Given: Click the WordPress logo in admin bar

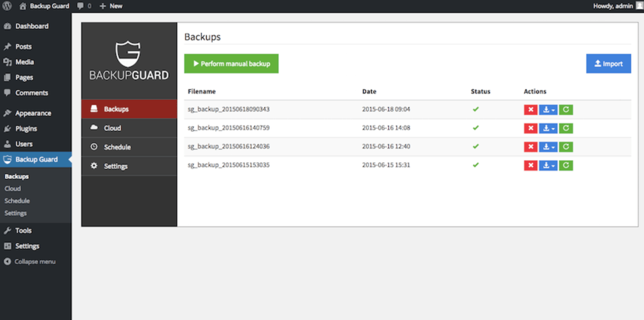Looking at the screenshot, I should [x=7, y=6].
